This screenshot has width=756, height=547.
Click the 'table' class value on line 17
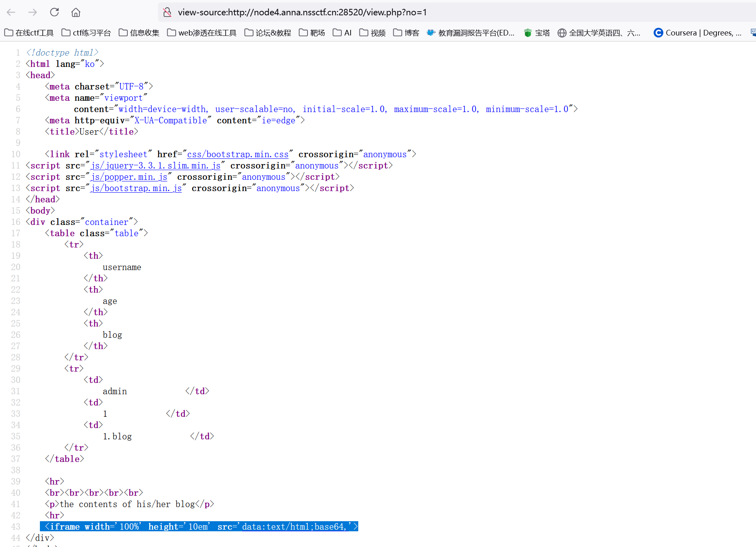[x=127, y=233]
